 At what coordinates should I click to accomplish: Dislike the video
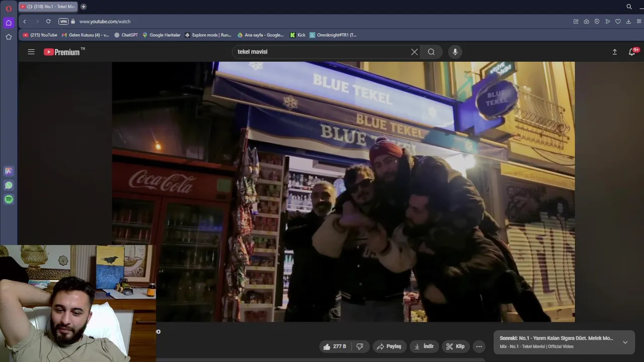pos(360,346)
